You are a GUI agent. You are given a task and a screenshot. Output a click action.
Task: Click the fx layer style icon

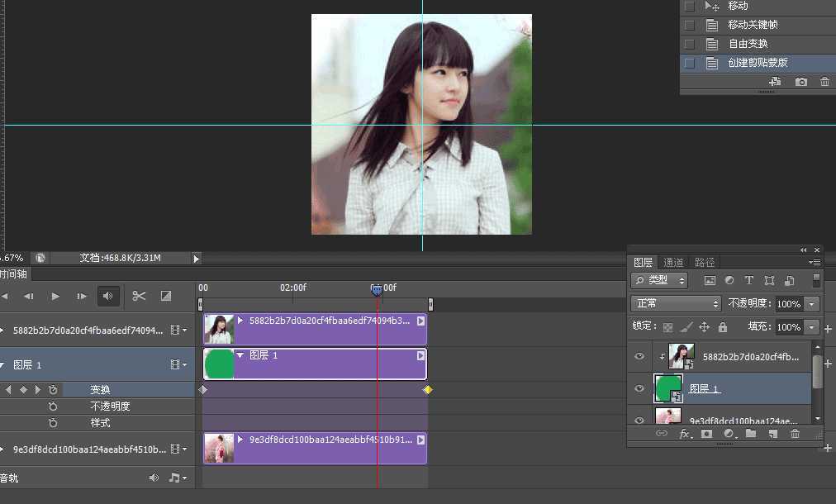685,433
